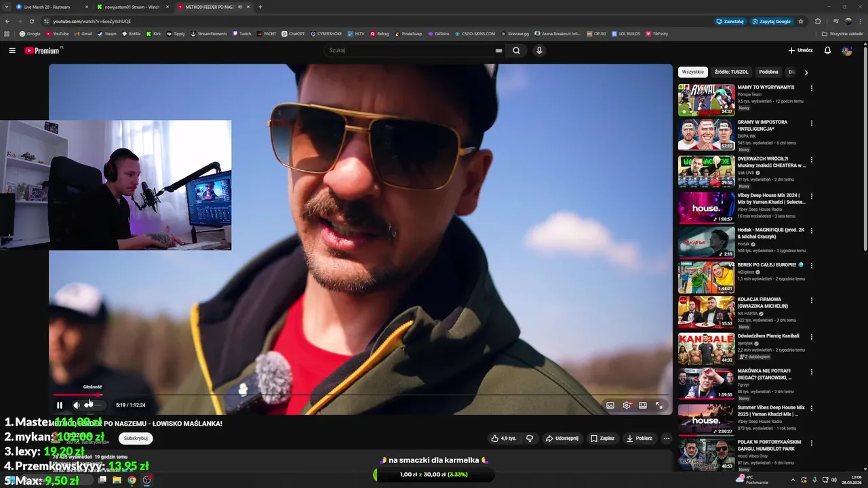Open options for OVERWATCH WRÓCIŁ?! video
Viewport: 868px width, 488px height.
[x=811, y=159]
